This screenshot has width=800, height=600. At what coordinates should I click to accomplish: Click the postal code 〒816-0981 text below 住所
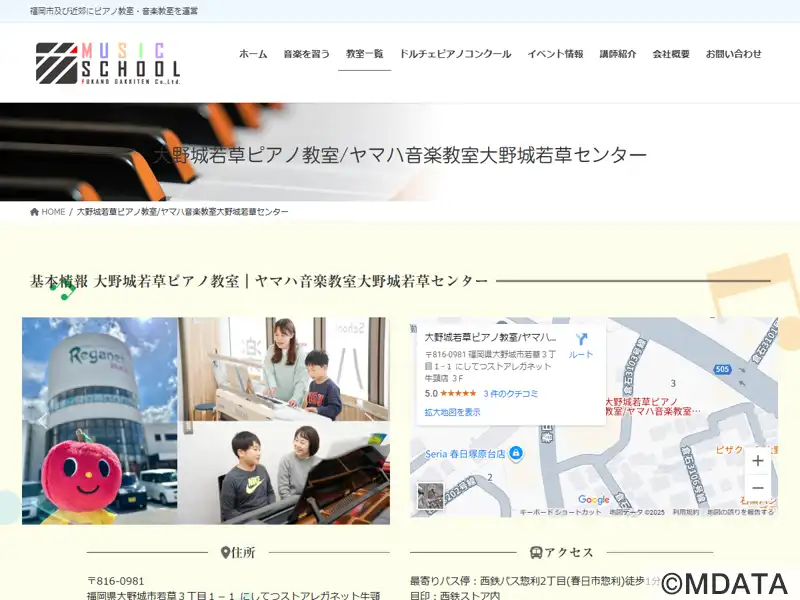pos(116,581)
